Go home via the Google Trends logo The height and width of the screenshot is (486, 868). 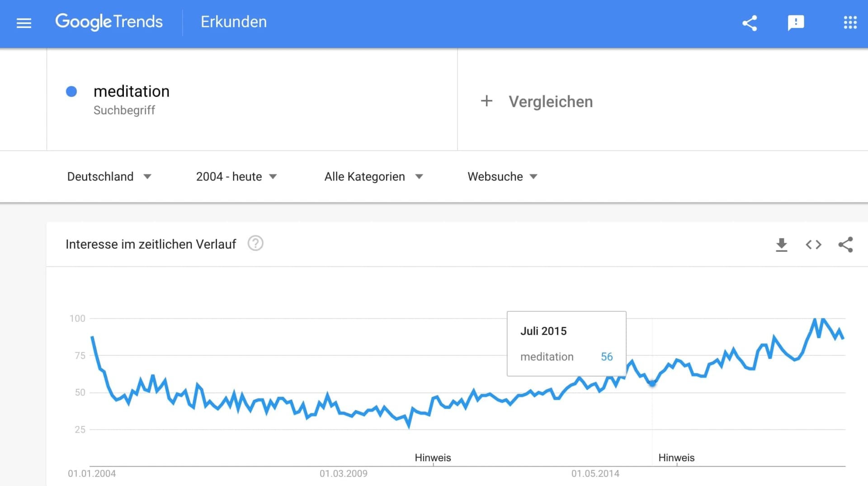[x=109, y=22]
